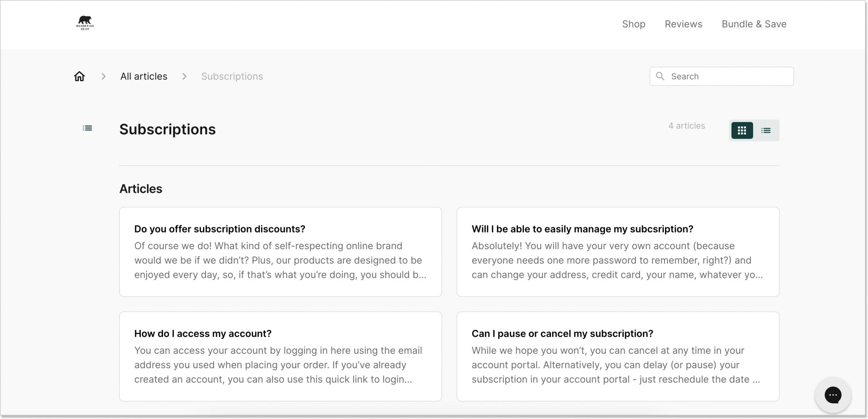
Task: Expand the breadcrumb arrow after the home icon
Action: 103,76
